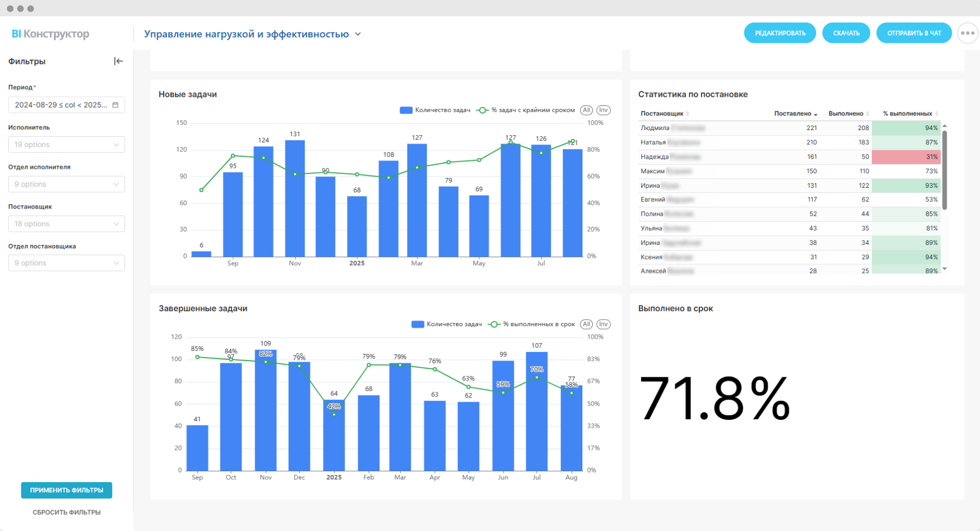This screenshot has height=531, width=980.
Task: Click Inv legend button in Завершенные задачи
Action: click(603, 324)
